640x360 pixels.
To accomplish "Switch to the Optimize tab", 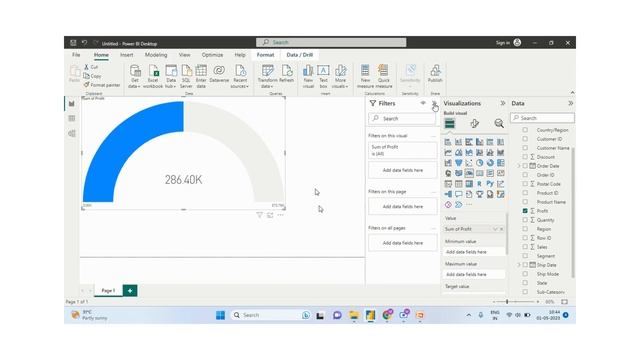I will pyautogui.click(x=212, y=55).
